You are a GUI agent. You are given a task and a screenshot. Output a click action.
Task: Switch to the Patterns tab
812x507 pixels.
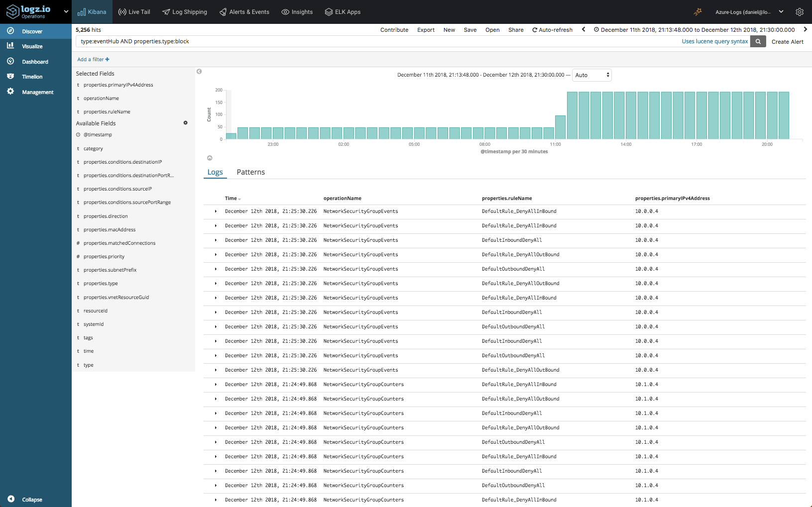pyautogui.click(x=250, y=172)
